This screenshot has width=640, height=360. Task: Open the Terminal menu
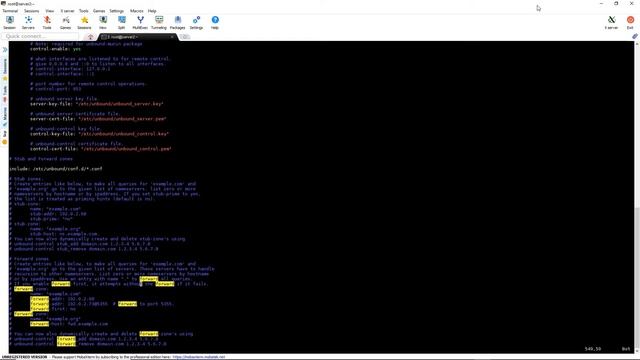[10, 11]
